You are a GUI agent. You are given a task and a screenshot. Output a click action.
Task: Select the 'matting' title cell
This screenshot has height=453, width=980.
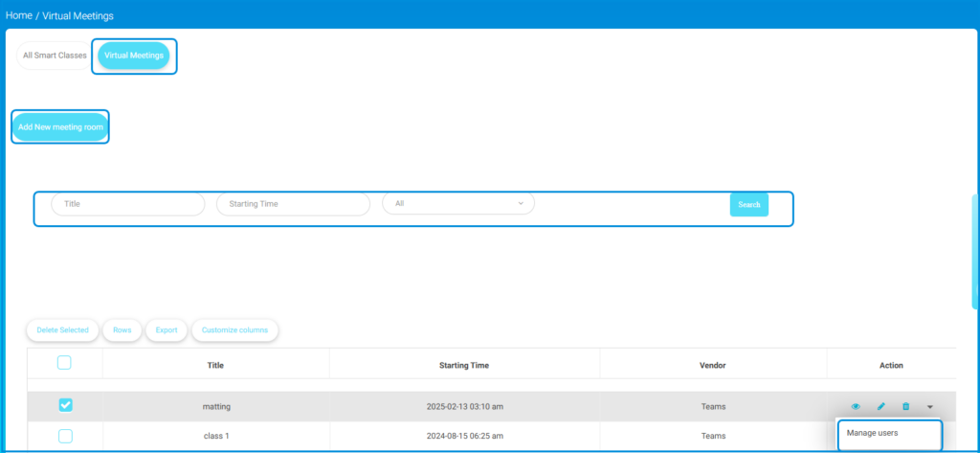pos(217,407)
